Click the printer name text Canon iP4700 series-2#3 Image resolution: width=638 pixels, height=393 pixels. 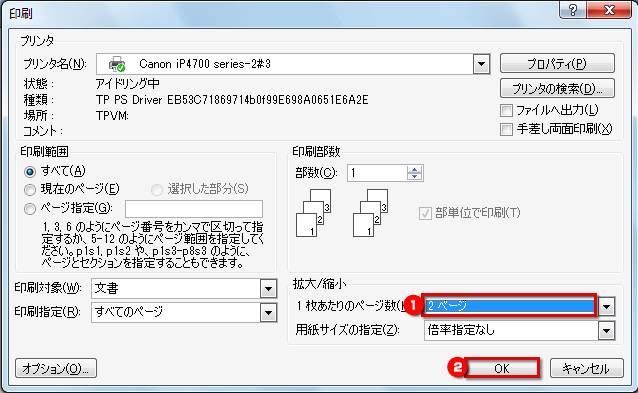pyautogui.click(x=205, y=64)
